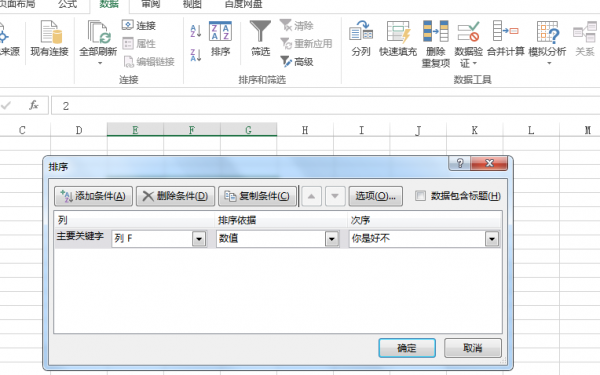600x375 pixels.
Task: Click Delete Condition (删除条件) button
Action: (175, 196)
